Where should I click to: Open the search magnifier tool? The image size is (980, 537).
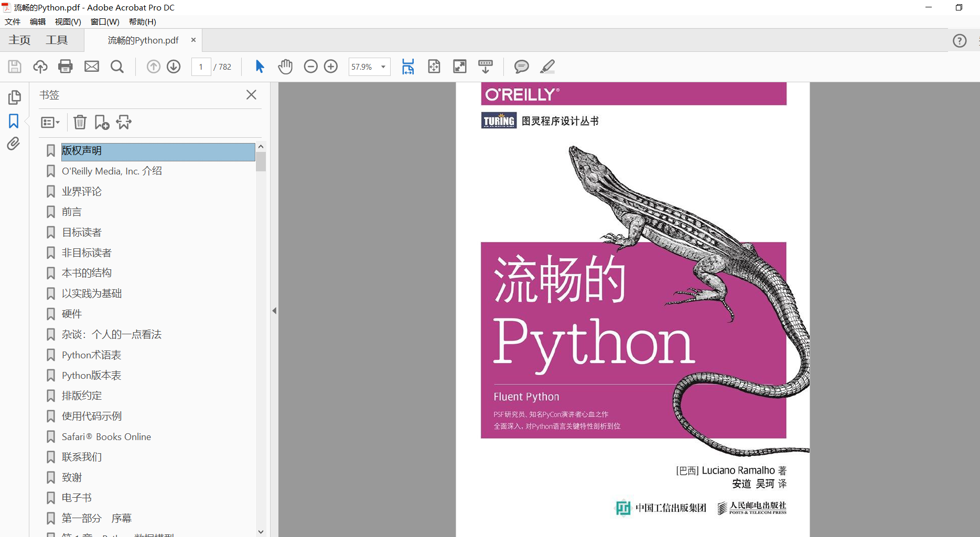117,67
